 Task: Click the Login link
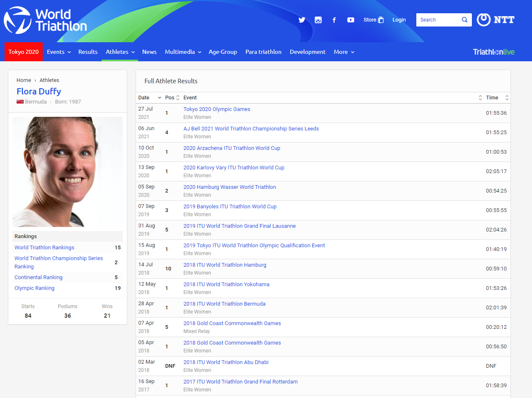click(399, 20)
